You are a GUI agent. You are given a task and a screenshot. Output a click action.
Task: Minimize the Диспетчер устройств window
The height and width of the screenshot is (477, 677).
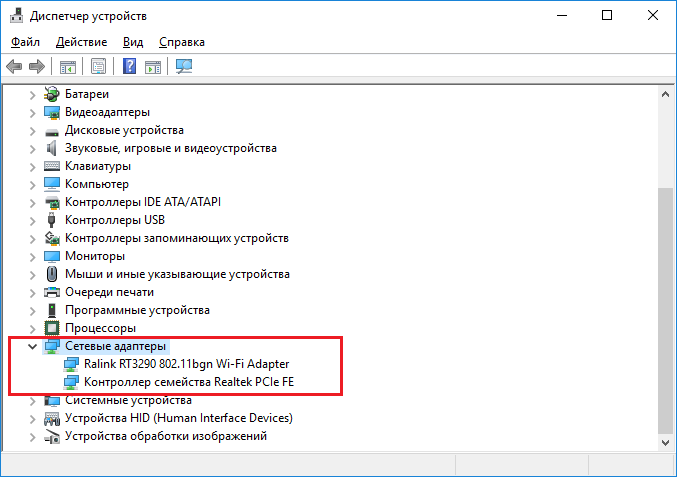click(x=562, y=16)
